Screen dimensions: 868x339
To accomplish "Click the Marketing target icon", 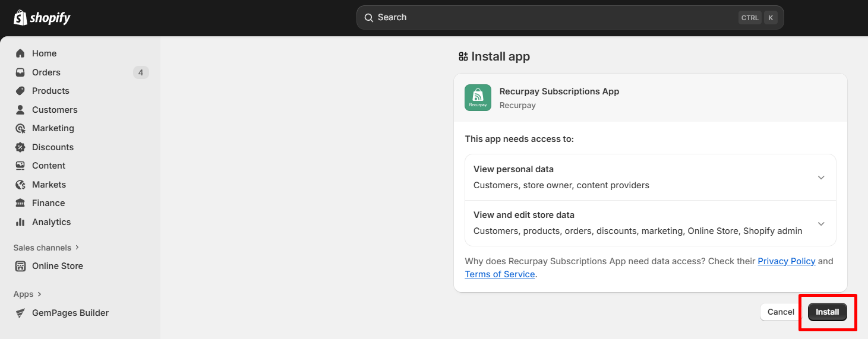I will pos(20,128).
